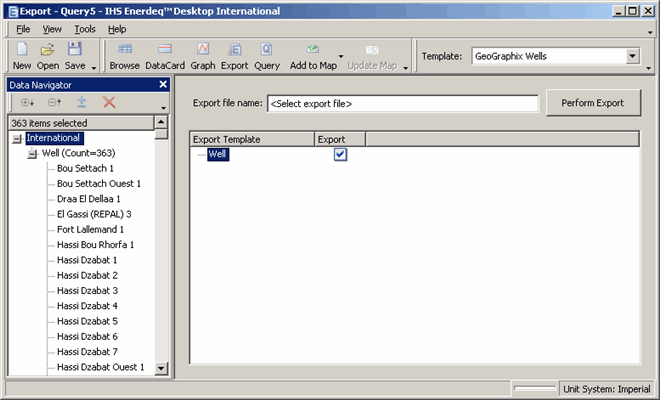Open the Add to Map dropdown arrow

click(341, 56)
